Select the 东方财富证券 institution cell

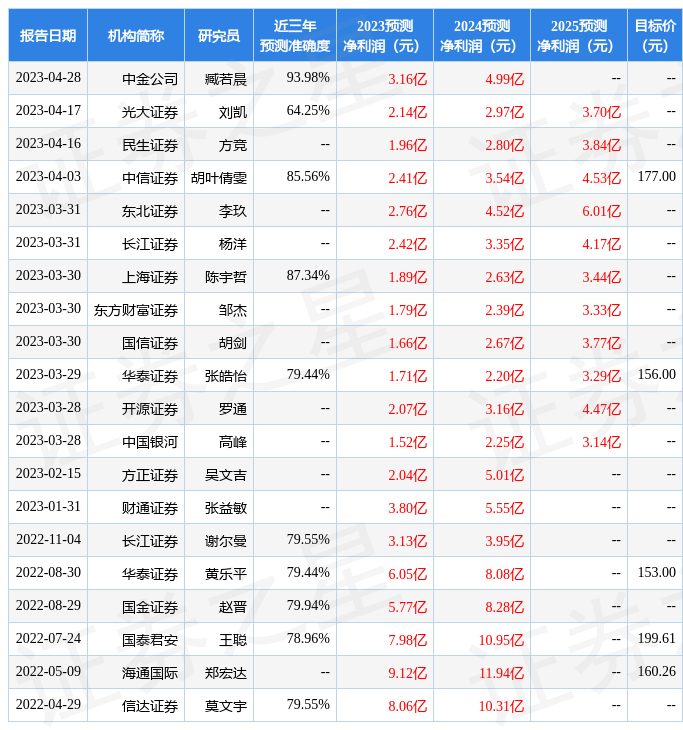coord(136,310)
